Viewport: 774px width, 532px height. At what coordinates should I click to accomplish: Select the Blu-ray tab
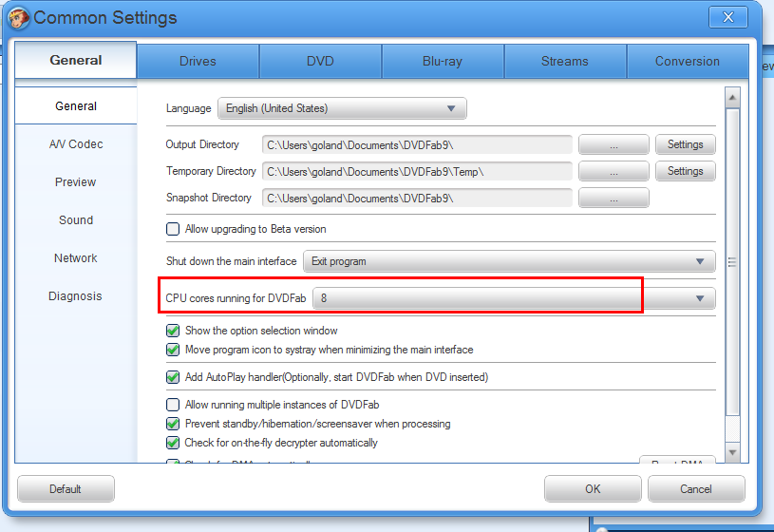(x=443, y=61)
